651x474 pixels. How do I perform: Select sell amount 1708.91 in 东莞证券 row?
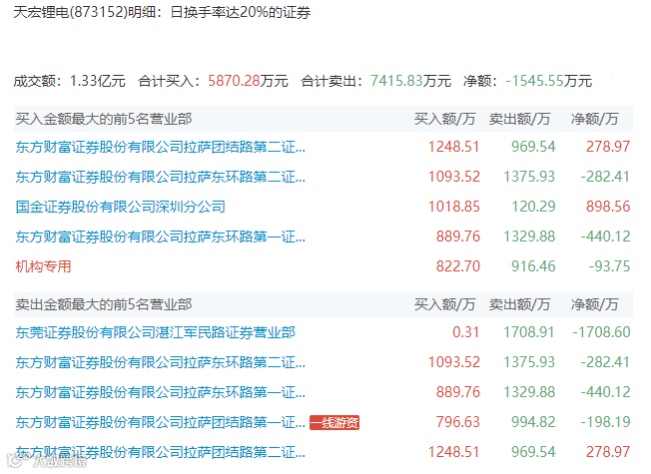point(529,332)
